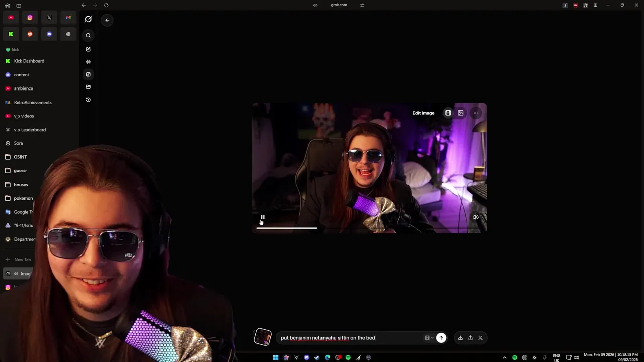The width and height of the screenshot is (644, 362).
Task: Switch ENG UK keyboard language
Action: click(557, 357)
